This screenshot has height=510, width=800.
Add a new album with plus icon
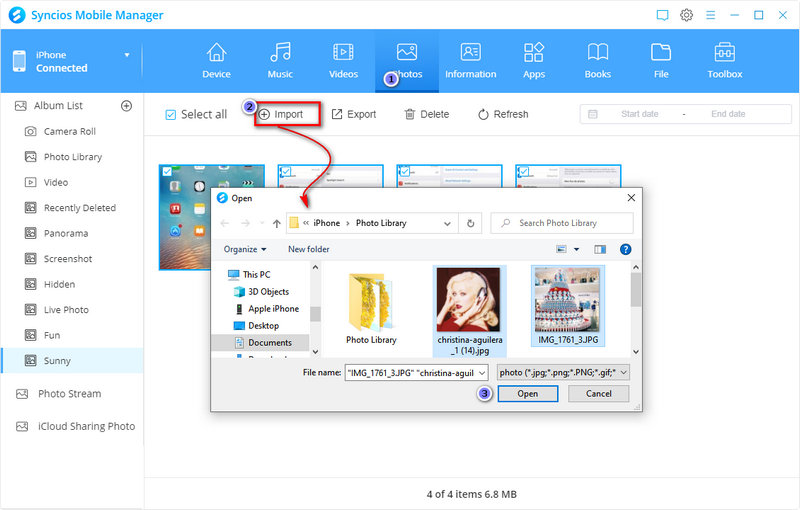pyautogui.click(x=126, y=106)
